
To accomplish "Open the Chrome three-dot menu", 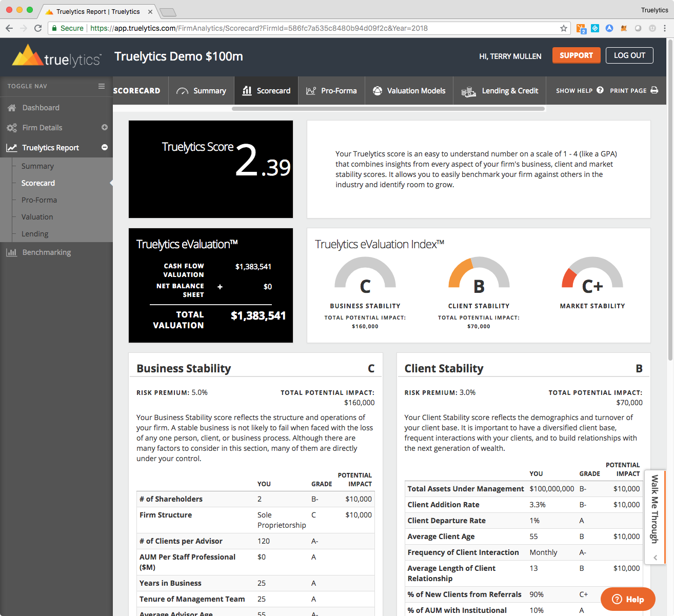I will (x=665, y=28).
